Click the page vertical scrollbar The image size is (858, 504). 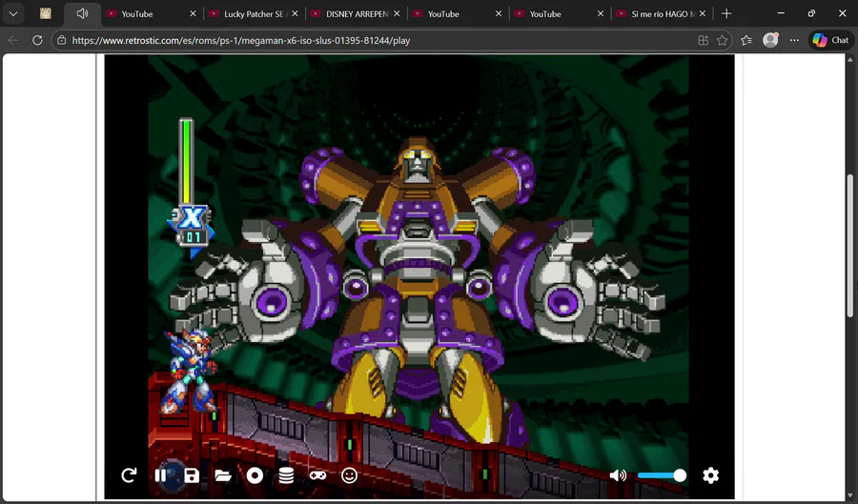pyautogui.click(x=849, y=245)
